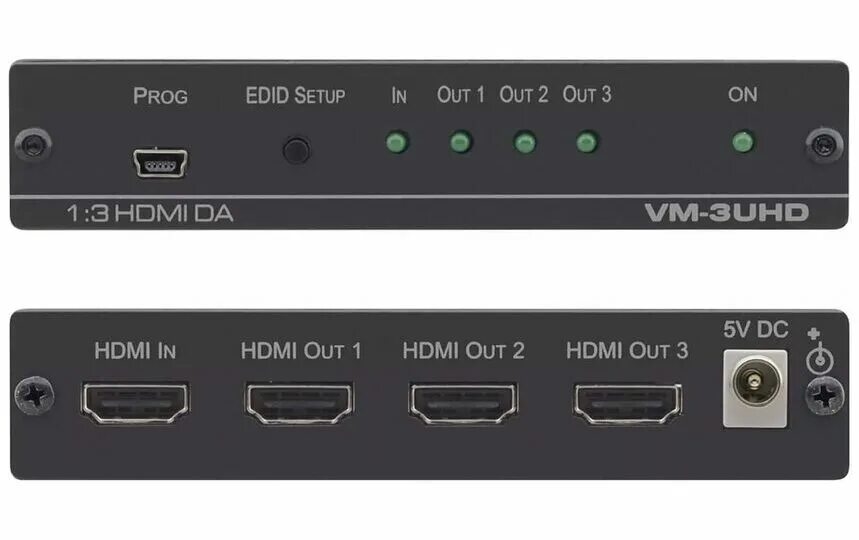This screenshot has height=540, width=859.
Task: Click the HDMI IN port
Action: (135, 403)
